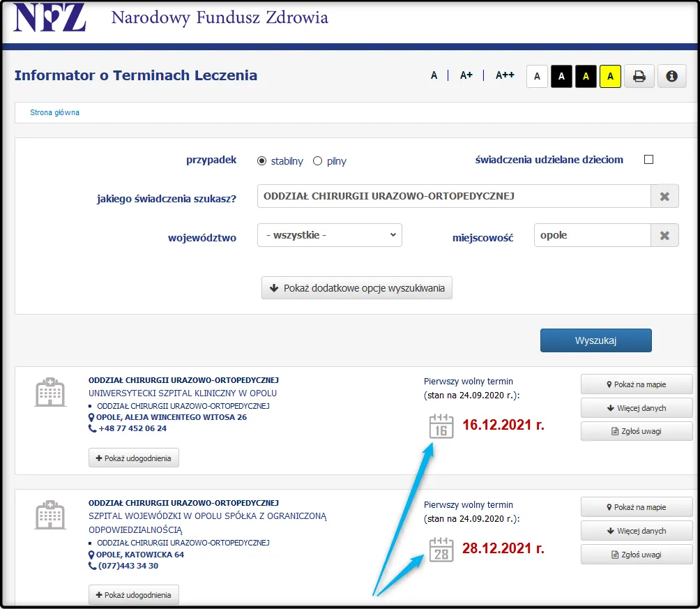Image resolution: width=700 pixels, height=609 pixels.
Task: Click the printer icon in the header
Action: 639,76
